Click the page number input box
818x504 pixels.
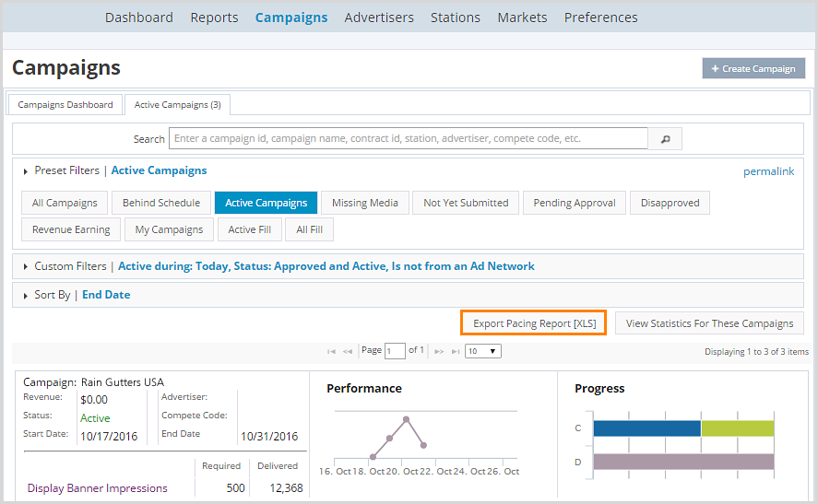pyautogui.click(x=395, y=351)
